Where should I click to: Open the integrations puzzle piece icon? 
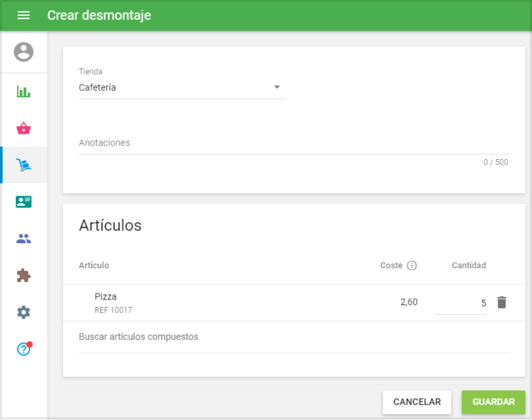pos(24,275)
